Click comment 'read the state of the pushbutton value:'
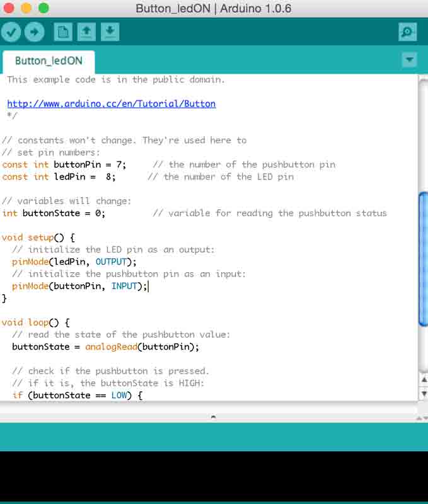428x504 pixels. click(121, 335)
